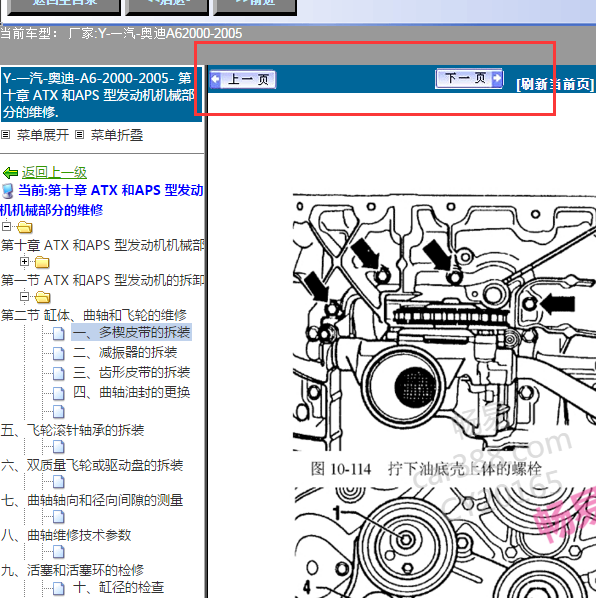Go to next page with 下一页 button
Viewport: 596px width, 598px height.
pos(469,79)
